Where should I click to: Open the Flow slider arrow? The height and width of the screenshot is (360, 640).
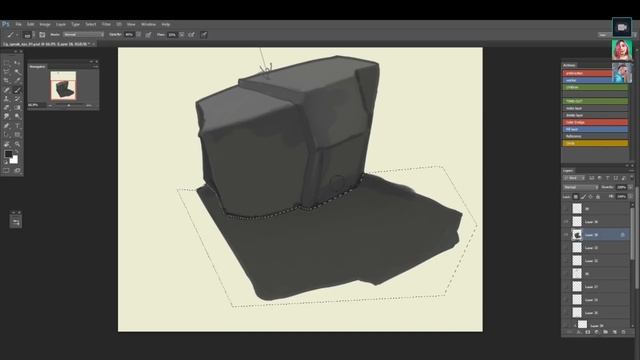click(x=182, y=35)
